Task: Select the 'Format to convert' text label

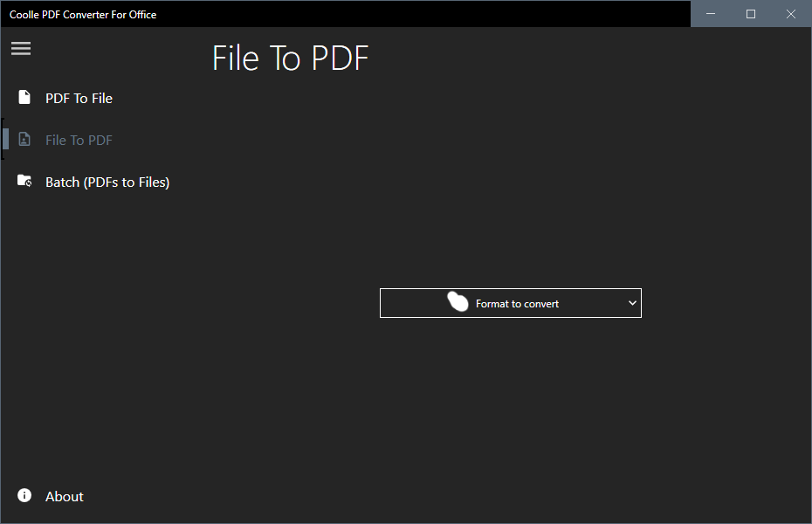Action: coord(517,304)
